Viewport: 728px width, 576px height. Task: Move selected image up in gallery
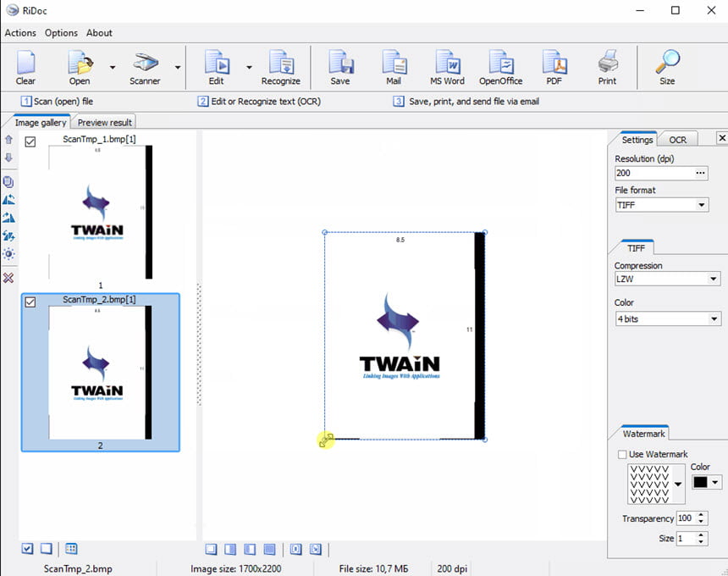click(x=8, y=140)
